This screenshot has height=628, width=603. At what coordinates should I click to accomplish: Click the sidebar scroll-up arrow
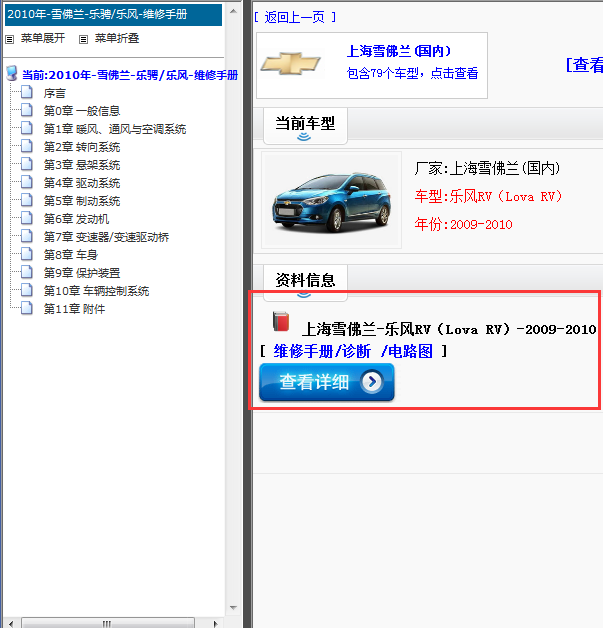[x=233, y=11]
